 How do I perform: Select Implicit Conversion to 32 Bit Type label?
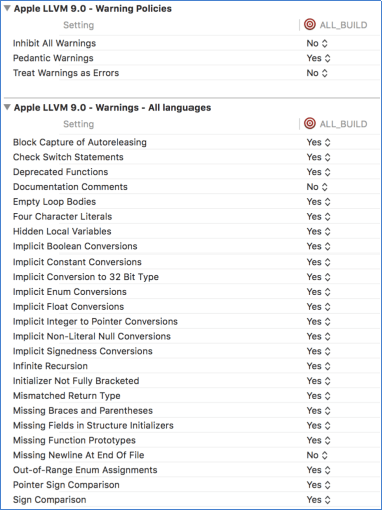coord(86,277)
